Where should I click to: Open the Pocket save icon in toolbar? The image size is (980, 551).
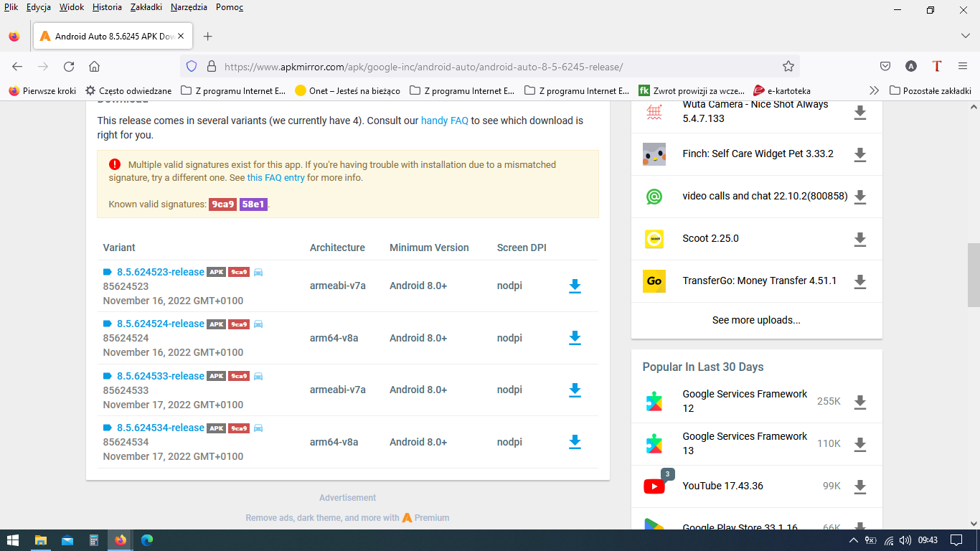[885, 67]
